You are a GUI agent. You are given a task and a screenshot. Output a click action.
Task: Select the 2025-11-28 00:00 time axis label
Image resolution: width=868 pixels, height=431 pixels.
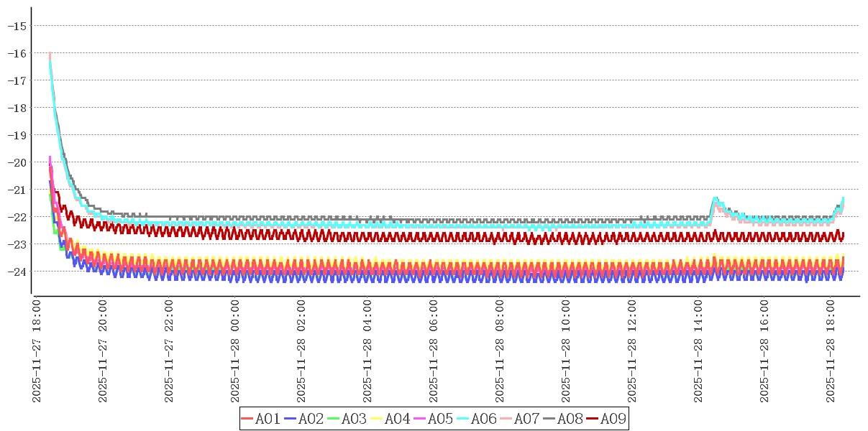(x=235, y=351)
